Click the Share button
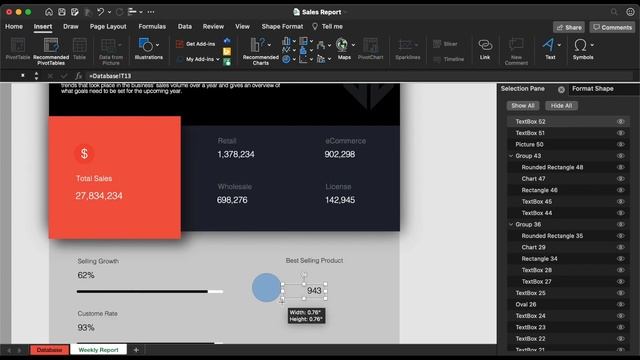 (569, 27)
